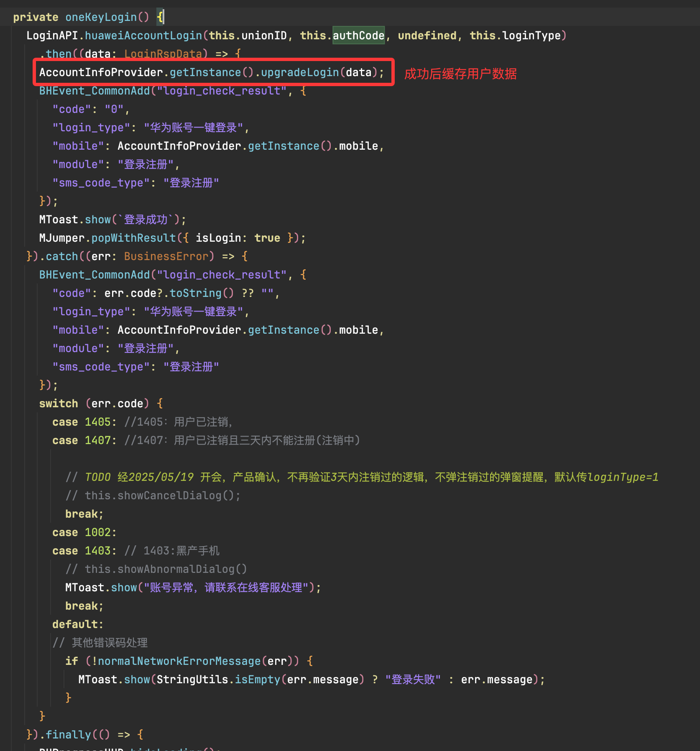This screenshot has width=700, height=751.
Task: Click case 1407 line
Action: pyautogui.click(x=206, y=440)
